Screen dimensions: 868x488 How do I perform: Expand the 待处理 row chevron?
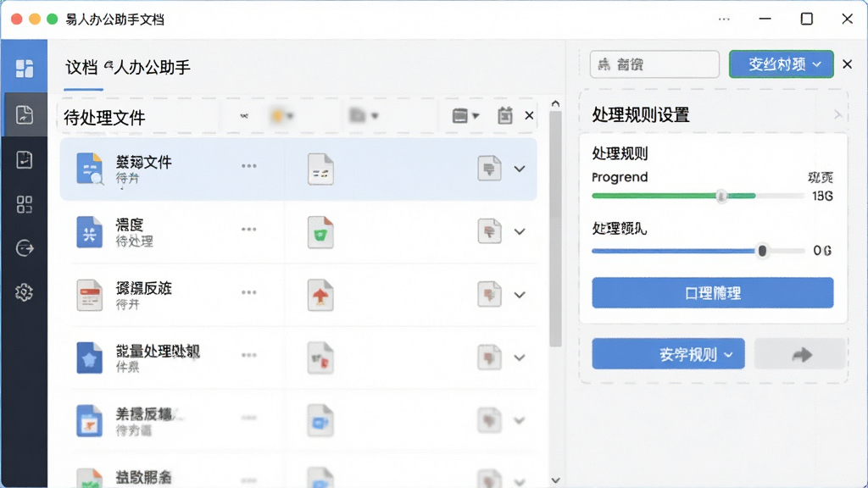point(520,232)
